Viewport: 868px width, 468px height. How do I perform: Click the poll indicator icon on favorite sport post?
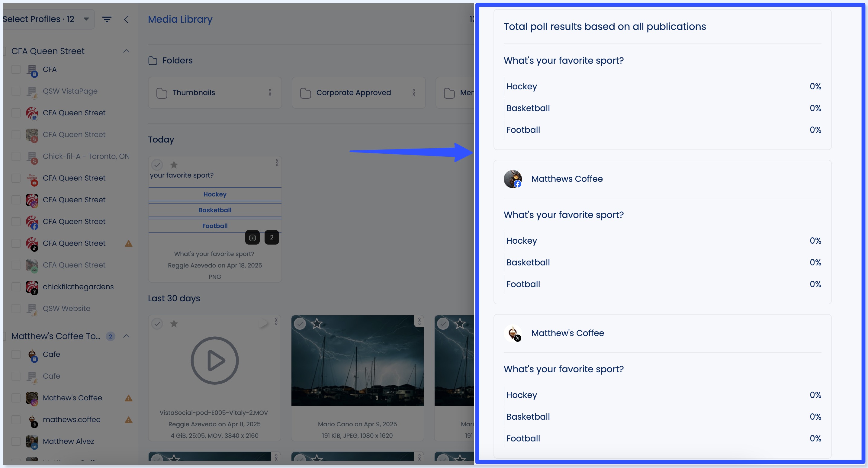click(252, 237)
